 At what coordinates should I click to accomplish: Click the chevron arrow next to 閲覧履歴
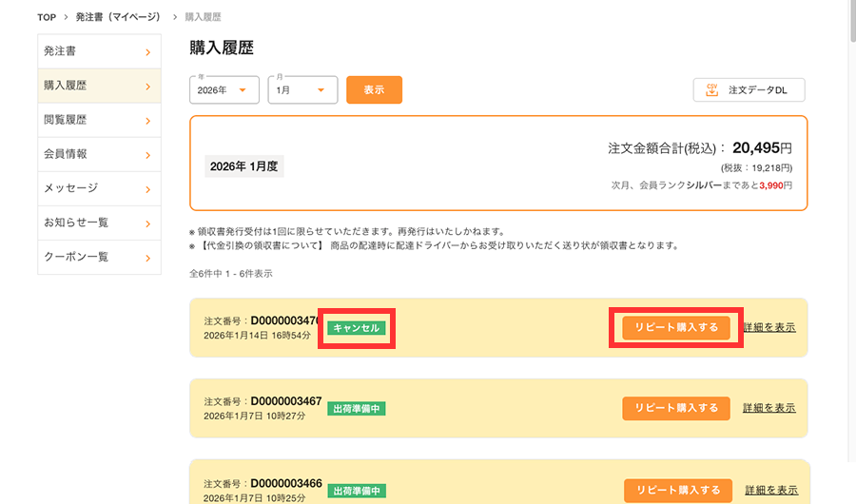click(x=147, y=120)
